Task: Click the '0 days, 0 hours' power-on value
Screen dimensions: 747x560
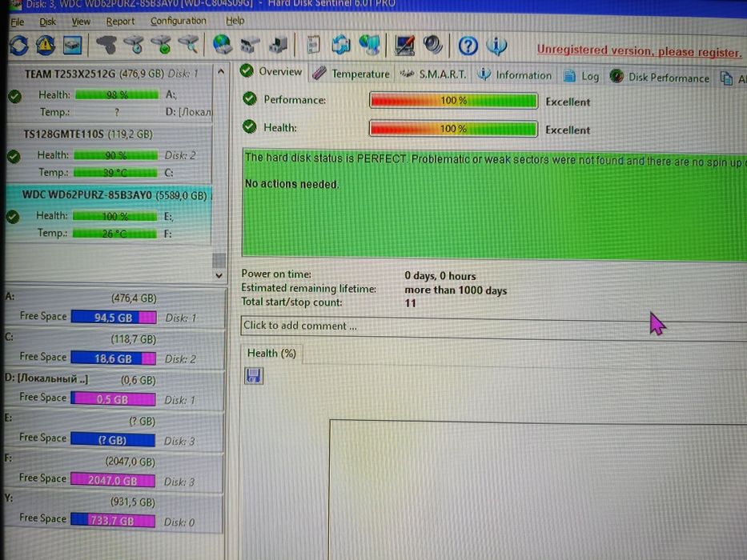Action: [440, 276]
